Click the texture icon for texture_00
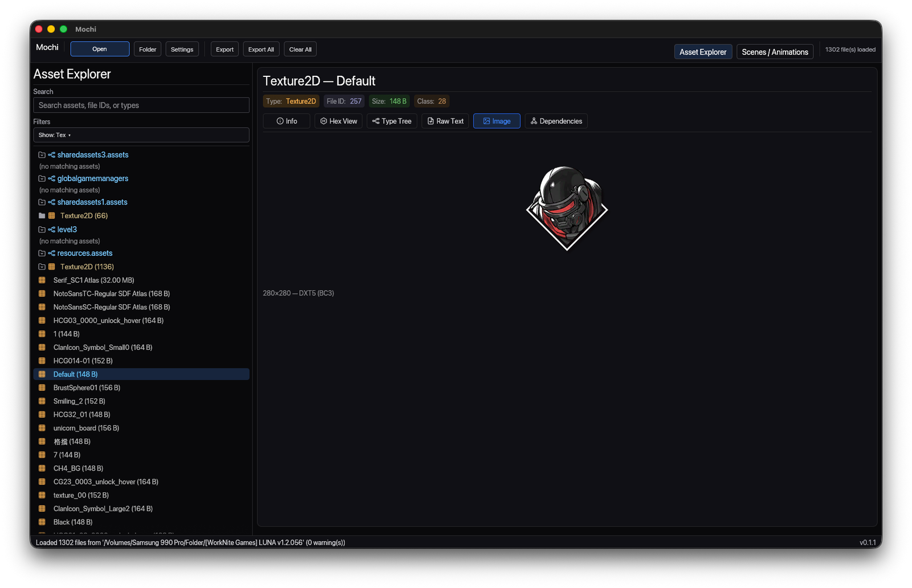Viewport: 912px width, 588px height. pyautogui.click(x=42, y=496)
